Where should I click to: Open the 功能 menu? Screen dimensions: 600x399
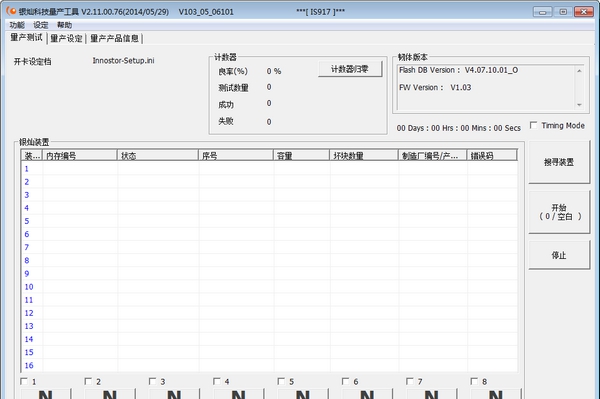pyautogui.click(x=17, y=25)
